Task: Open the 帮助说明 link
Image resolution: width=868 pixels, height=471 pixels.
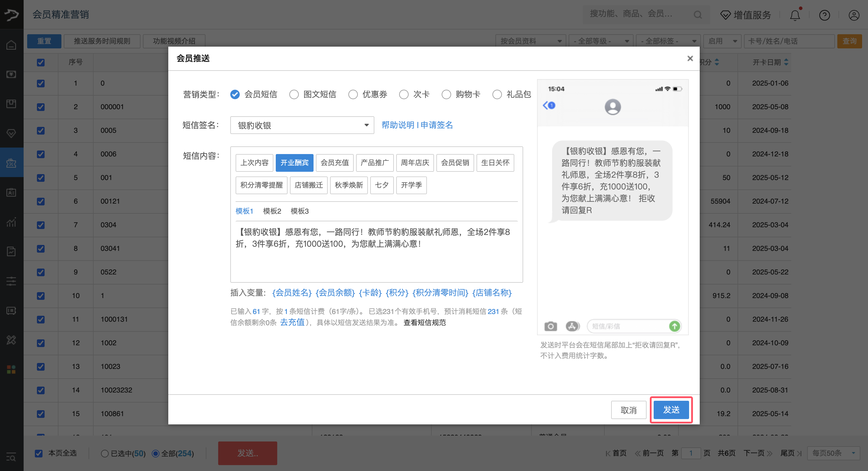Action: (x=398, y=125)
